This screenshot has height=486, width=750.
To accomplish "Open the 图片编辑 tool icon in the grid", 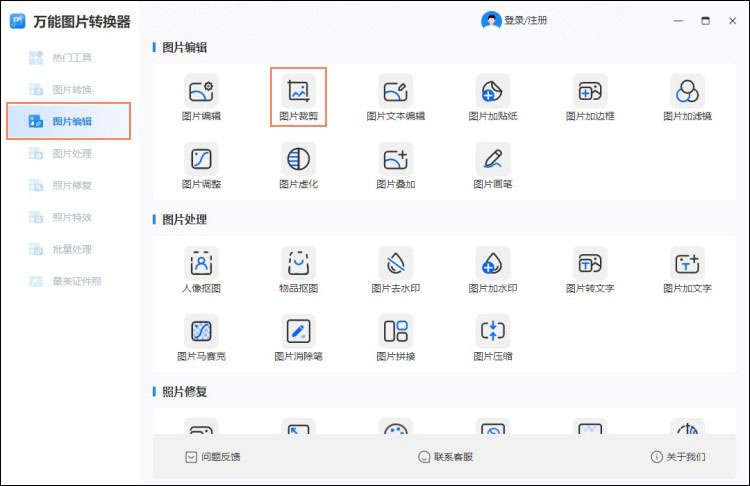I will click(201, 91).
